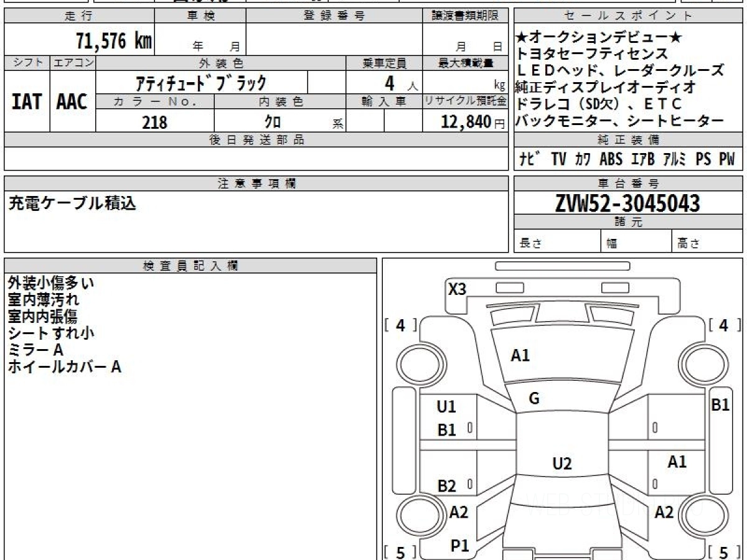Click the ドラレコ(SD欠)、ETC line
The image size is (747, 560).
coord(599,104)
